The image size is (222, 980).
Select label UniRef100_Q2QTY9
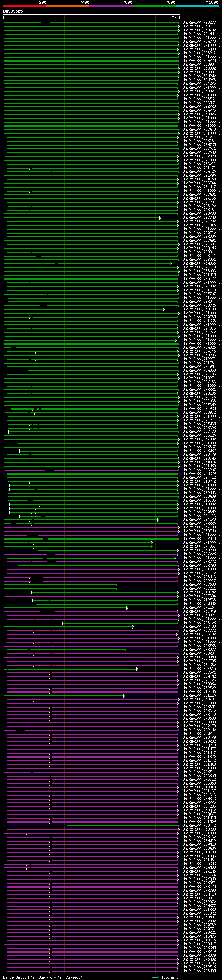(x=199, y=455)
